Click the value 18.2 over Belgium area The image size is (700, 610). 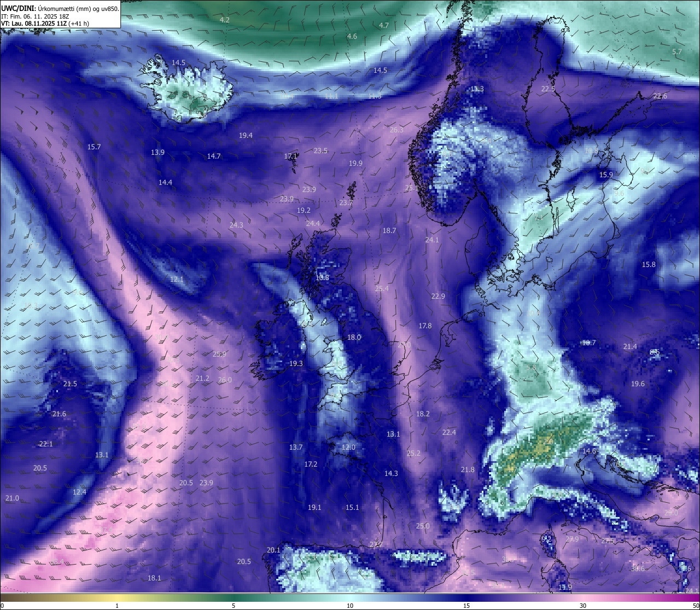pos(423,414)
